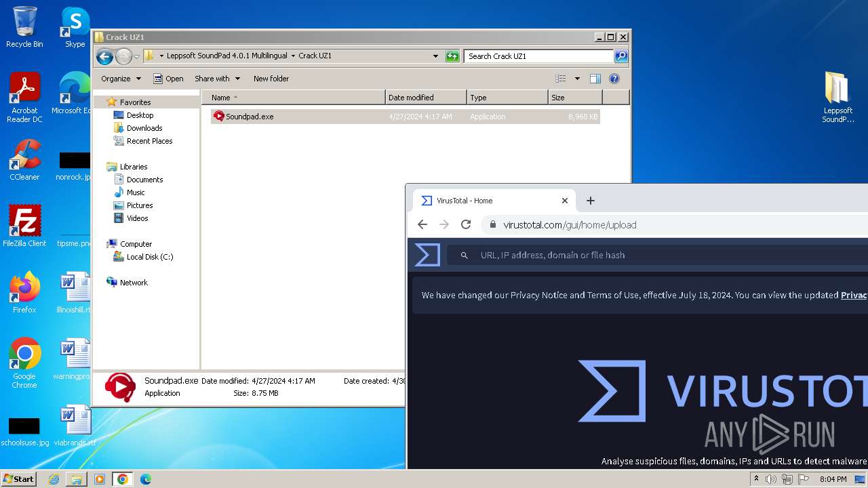Open Downloads in the navigation pane
This screenshot has height=488, width=868.
[x=144, y=128]
